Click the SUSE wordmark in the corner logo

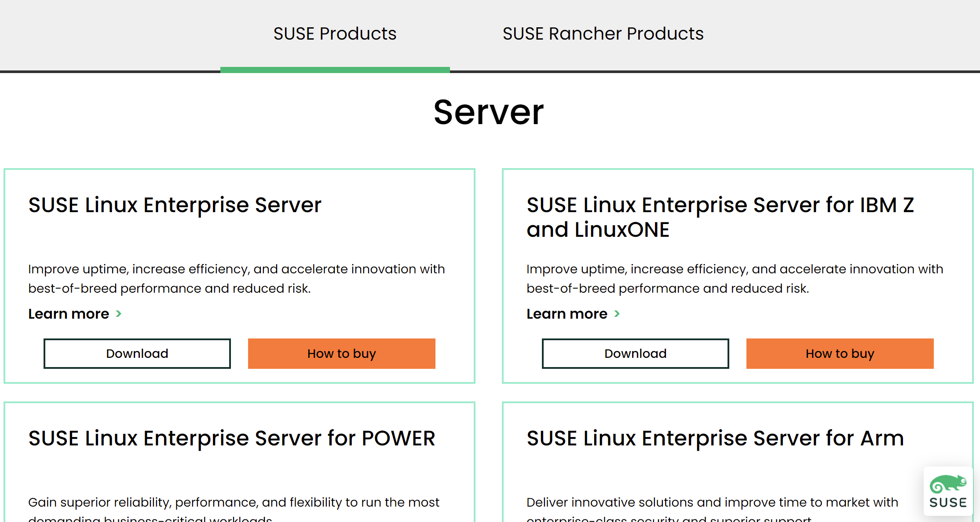(x=949, y=503)
